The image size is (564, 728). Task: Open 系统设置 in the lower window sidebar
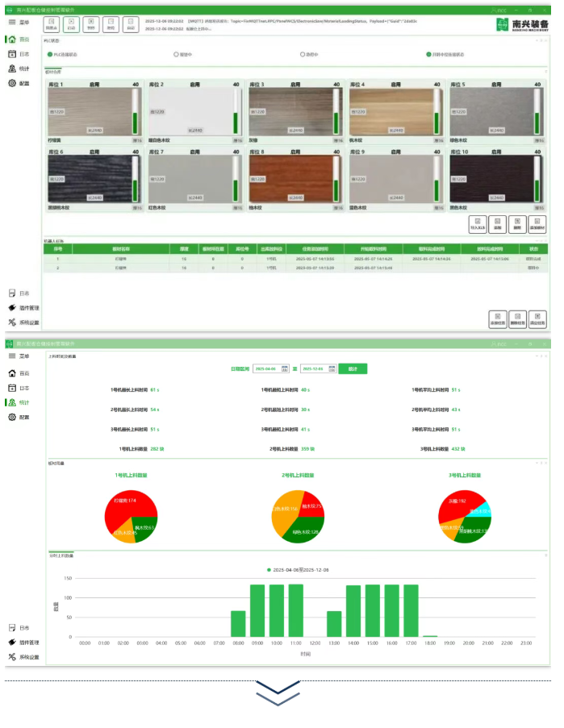[12, 657]
